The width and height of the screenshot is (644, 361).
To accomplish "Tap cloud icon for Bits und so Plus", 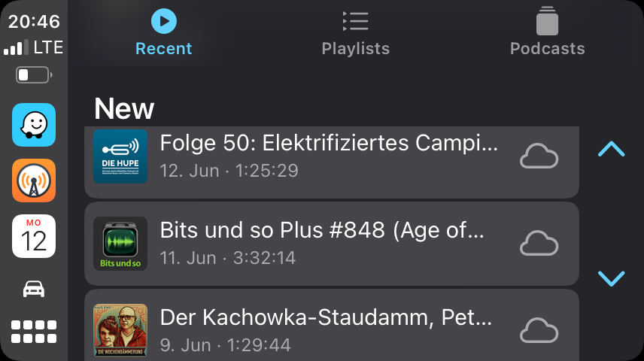I will pyautogui.click(x=539, y=244).
